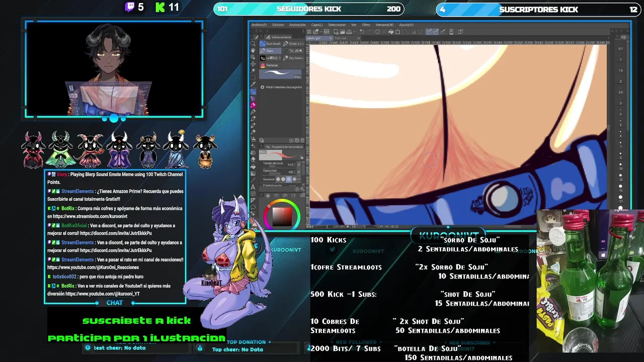Select the Rellenar sub tool
Screen dimensions: 644x362
click(x=270, y=65)
